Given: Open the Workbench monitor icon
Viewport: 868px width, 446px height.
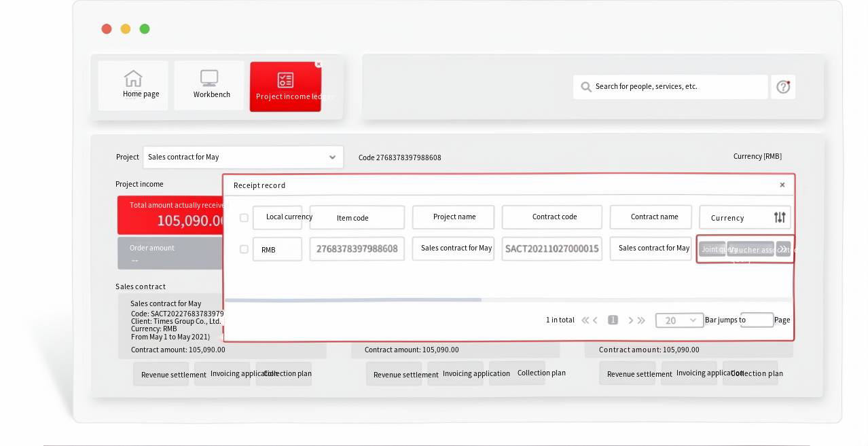Looking at the screenshot, I should (209, 78).
